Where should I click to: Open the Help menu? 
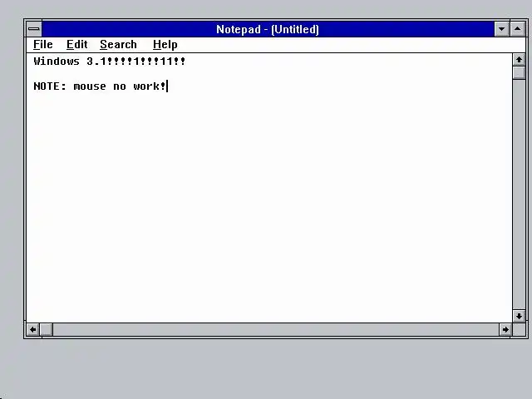click(165, 44)
